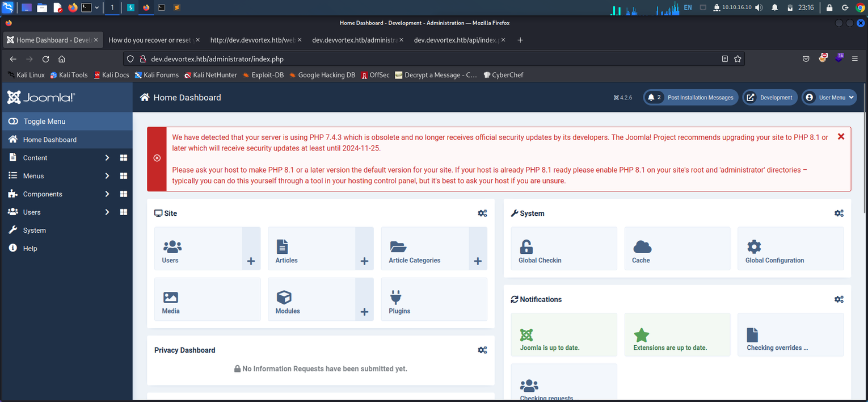Image resolution: width=868 pixels, height=402 pixels.
Task: Click 'Joomla is up to date' tile
Action: (x=564, y=334)
